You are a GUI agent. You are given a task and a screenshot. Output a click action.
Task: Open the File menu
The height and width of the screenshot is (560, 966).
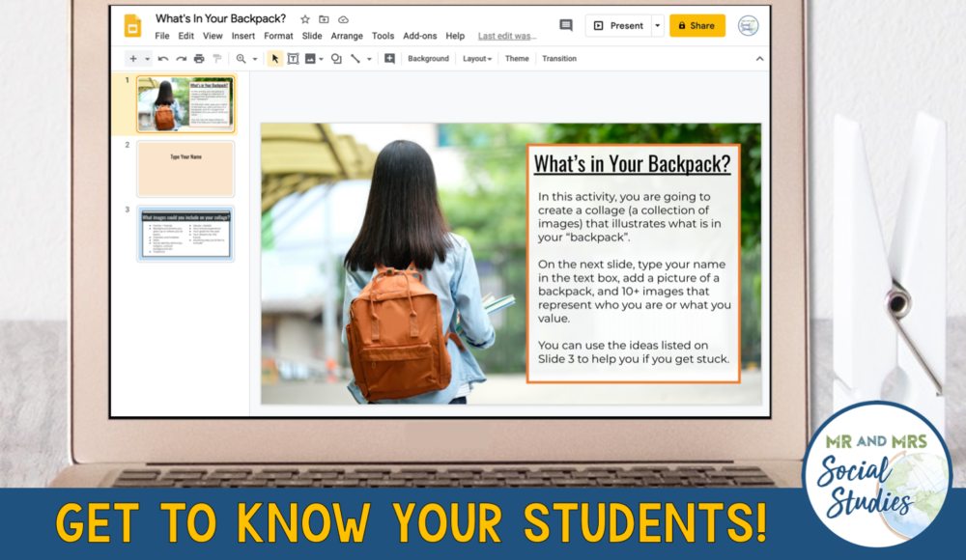(162, 36)
